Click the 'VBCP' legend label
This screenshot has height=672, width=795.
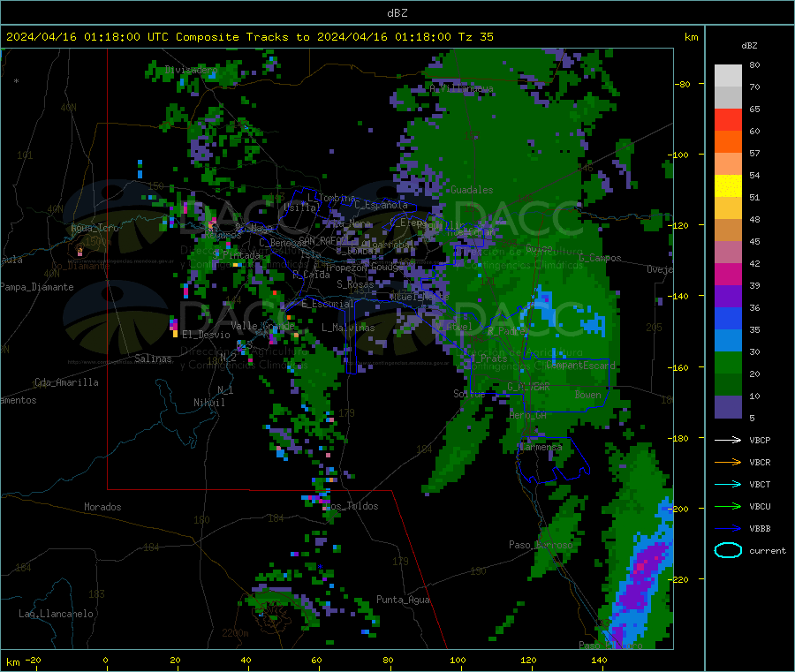click(760, 441)
